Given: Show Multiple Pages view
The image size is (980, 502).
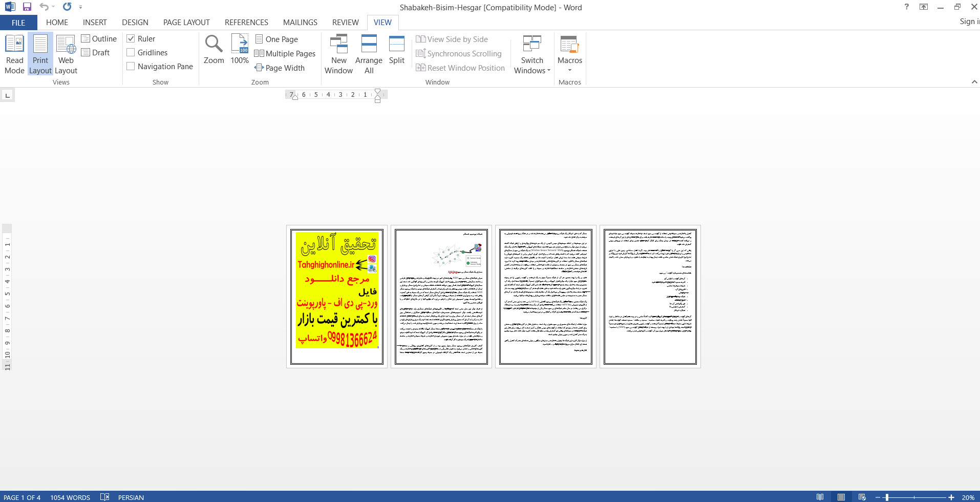Looking at the screenshot, I should click(x=285, y=53).
